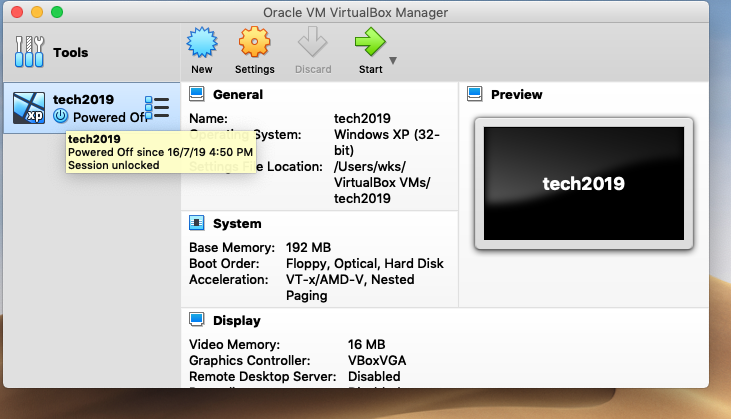Close the VirtualBox Manager window
Screen dimensions: 731x419
click(x=17, y=12)
